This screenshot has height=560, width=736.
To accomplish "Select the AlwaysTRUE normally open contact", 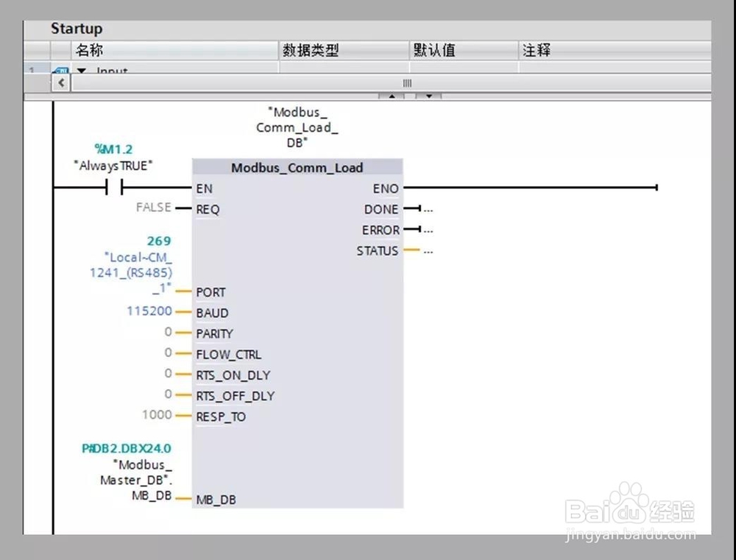I will (114, 188).
